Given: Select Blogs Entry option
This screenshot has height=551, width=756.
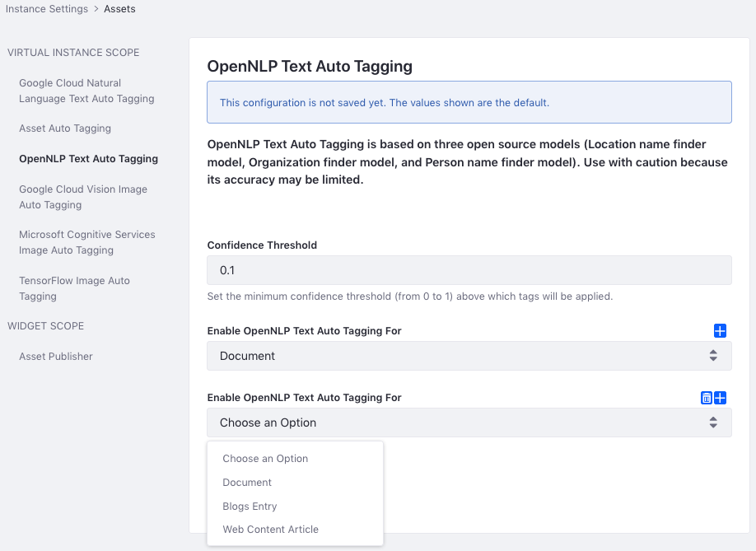Looking at the screenshot, I should pos(250,507).
